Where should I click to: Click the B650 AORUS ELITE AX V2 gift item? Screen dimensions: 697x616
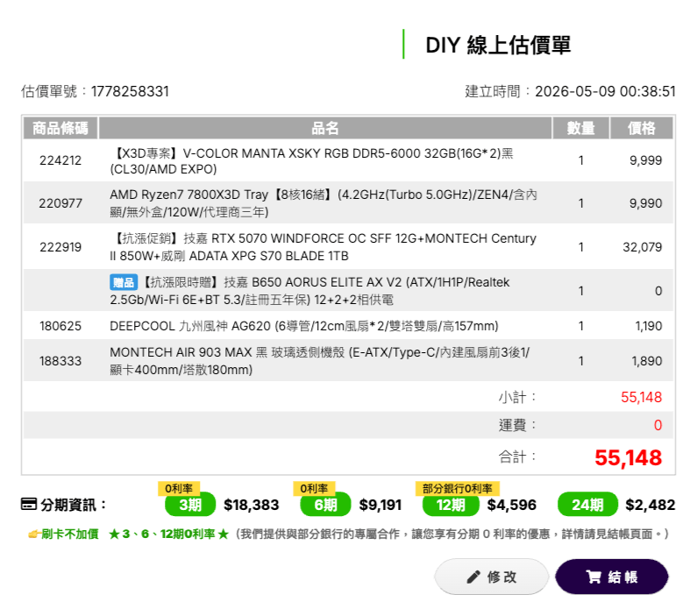click(x=309, y=291)
